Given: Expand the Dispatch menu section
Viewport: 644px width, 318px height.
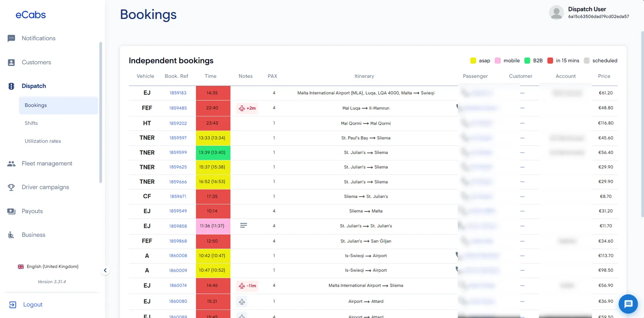Looking at the screenshot, I should point(34,86).
